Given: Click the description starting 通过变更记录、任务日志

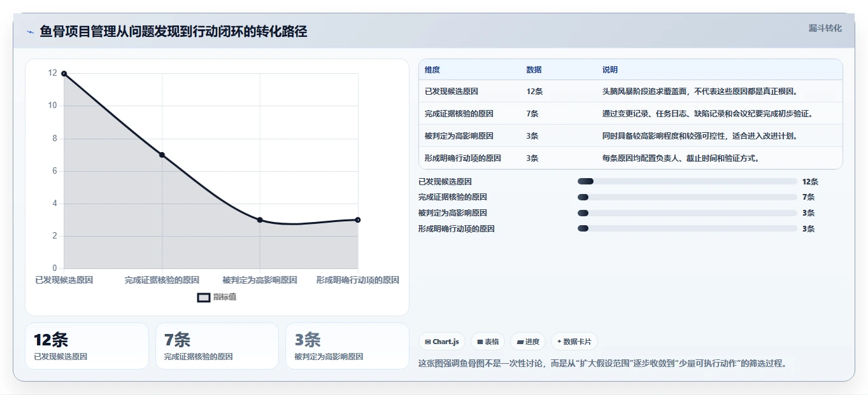Looking at the screenshot, I should click(x=708, y=114).
